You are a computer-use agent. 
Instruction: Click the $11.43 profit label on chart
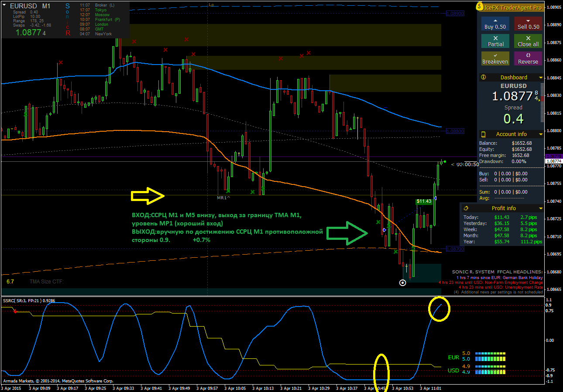click(x=424, y=201)
